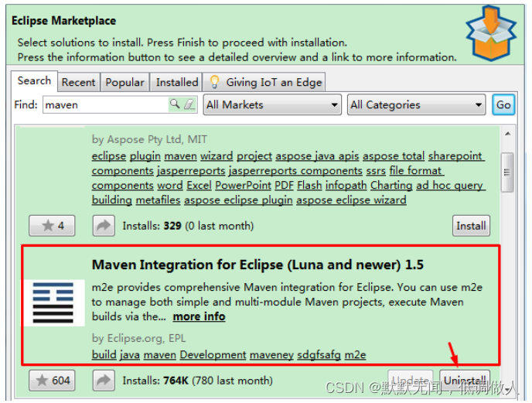
Task: Open the 'maveney' tag link
Action: (x=271, y=355)
